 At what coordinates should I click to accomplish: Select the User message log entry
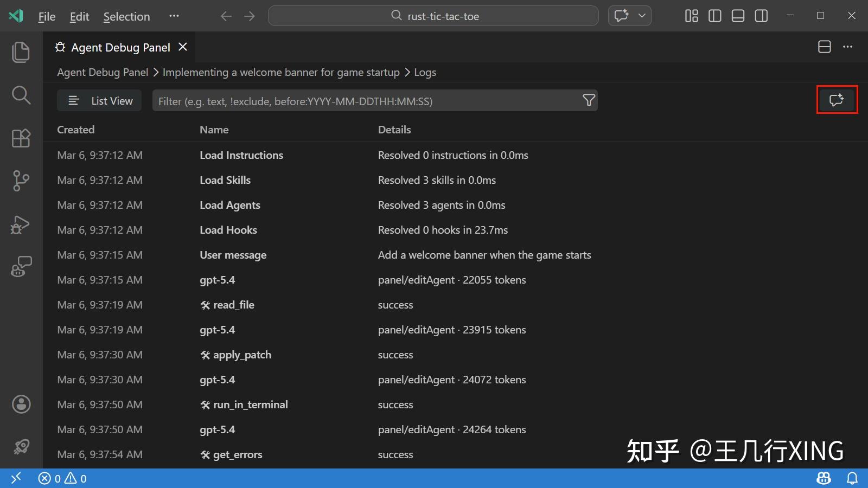coord(456,255)
